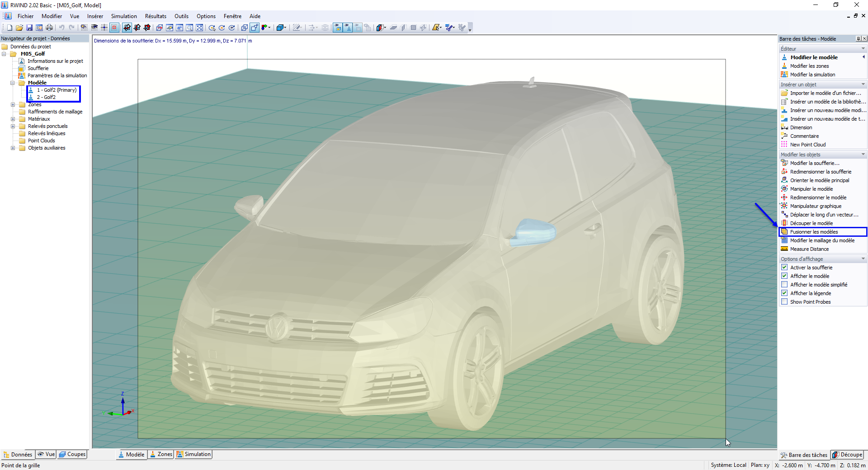Uncheck Activer la soufflerie
This screenshot has height=470, width=868.
[784, 268]
